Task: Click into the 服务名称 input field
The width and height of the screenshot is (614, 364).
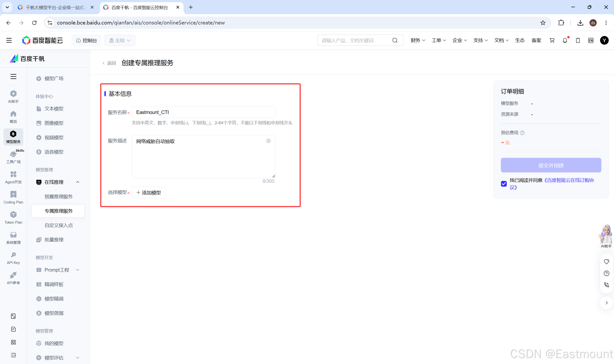Action: tap(203, 112)
